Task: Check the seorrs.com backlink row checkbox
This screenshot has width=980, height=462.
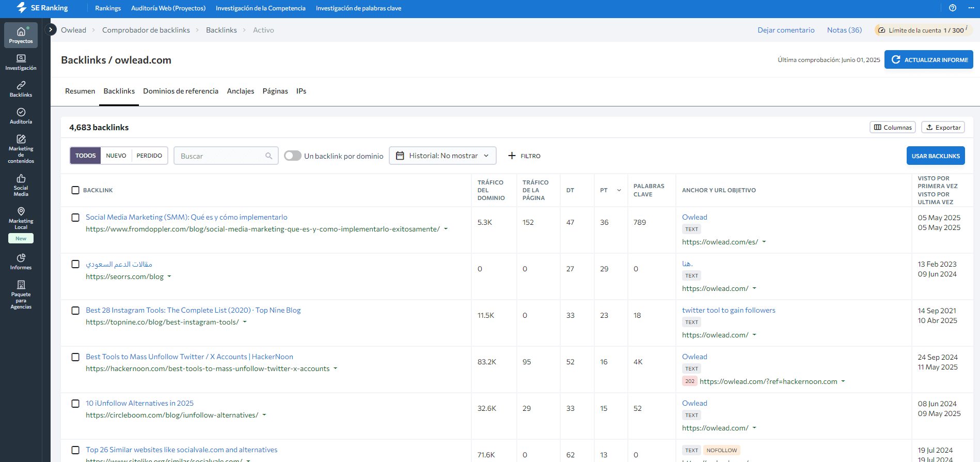Action: pyautogui.click(x=75, y=264)
